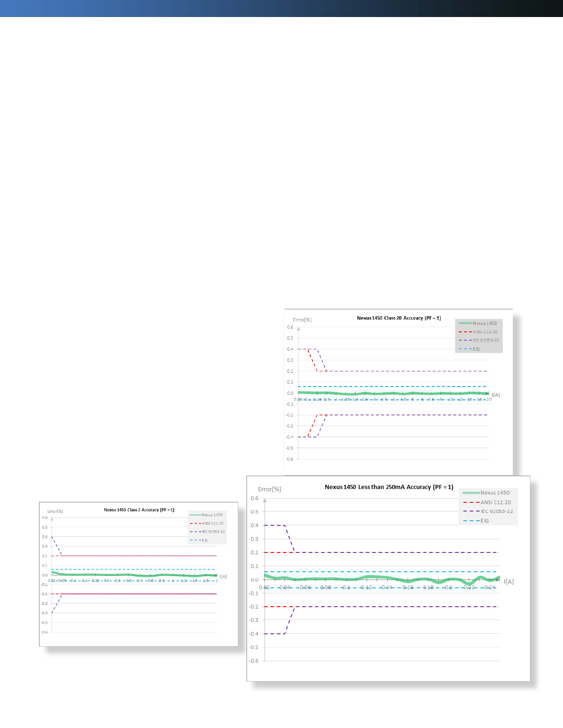563x728 pixels.
Task: Click the -0.6 y-axis value in 250mA chart
Action: (253, 661)
